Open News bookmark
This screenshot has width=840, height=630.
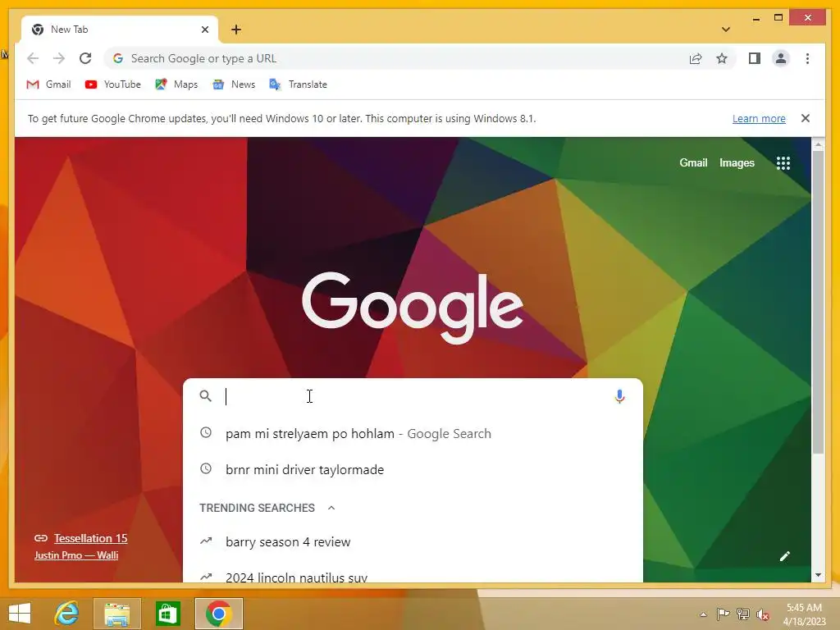coord(234,84)
